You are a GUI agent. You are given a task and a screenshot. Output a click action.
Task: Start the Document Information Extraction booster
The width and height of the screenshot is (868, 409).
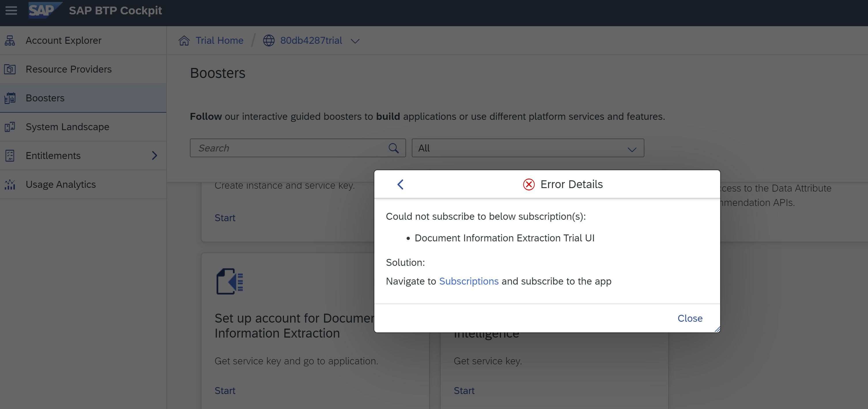coord(225,390)
